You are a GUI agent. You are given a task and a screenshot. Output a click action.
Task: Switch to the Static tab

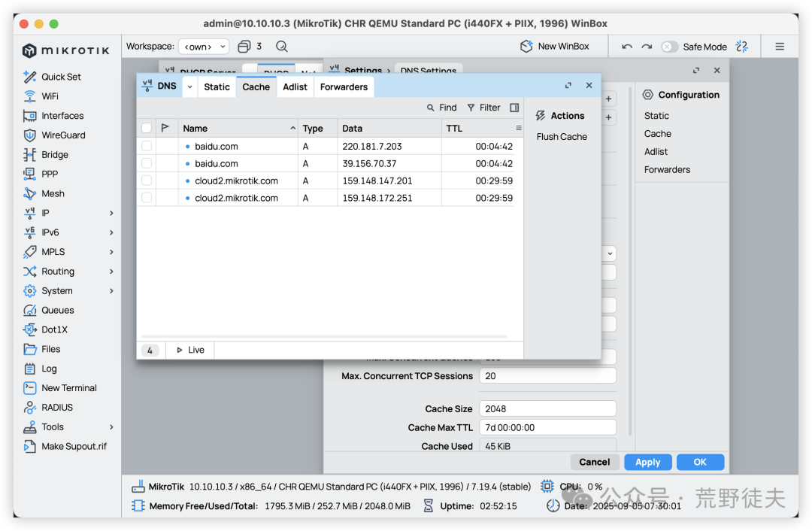coord(217,87)
